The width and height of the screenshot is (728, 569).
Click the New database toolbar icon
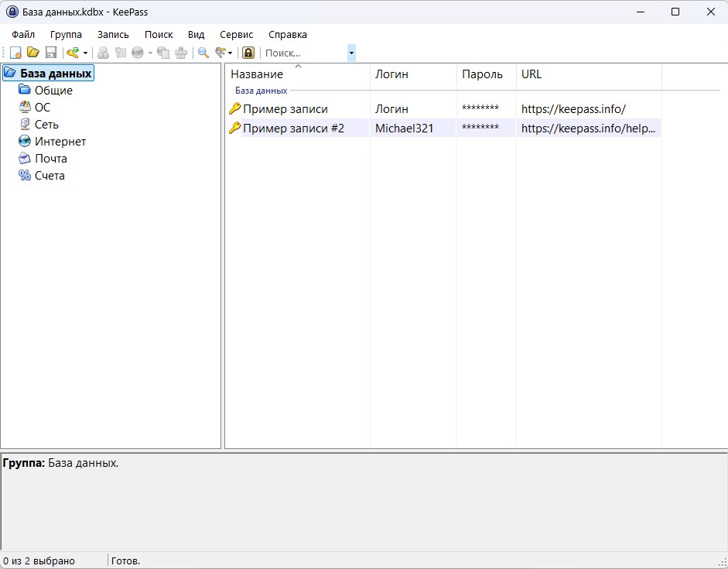(15, 53)
